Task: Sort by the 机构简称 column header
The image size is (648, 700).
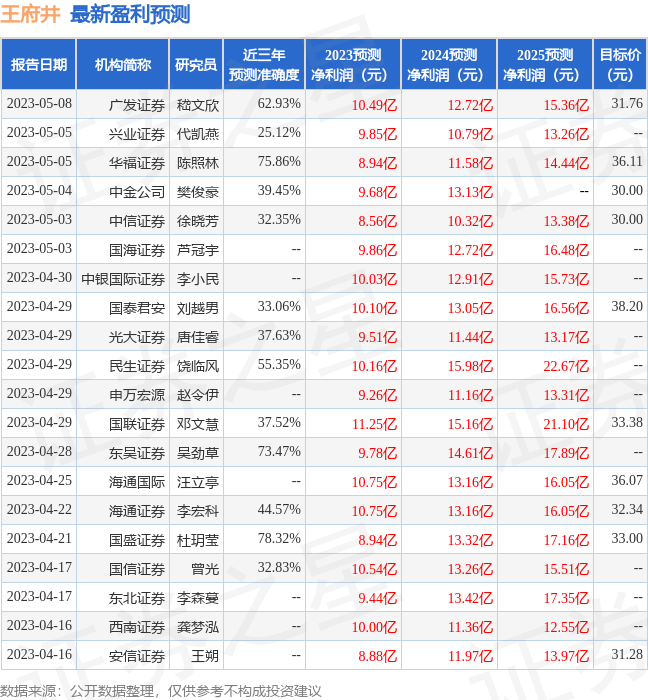Action: (123, 65)
